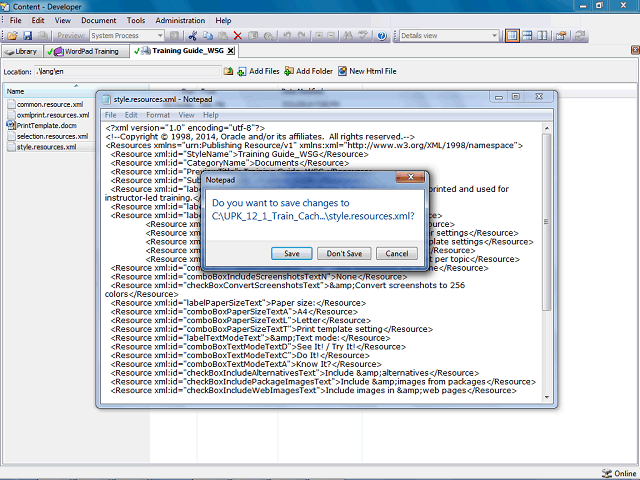
Task: Click the up-one-level folder icon beside Location
Action: click(x=228, y=71)
